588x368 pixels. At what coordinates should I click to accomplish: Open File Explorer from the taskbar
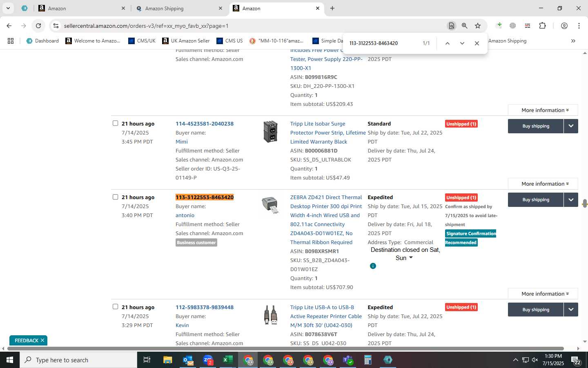[168, 360]
